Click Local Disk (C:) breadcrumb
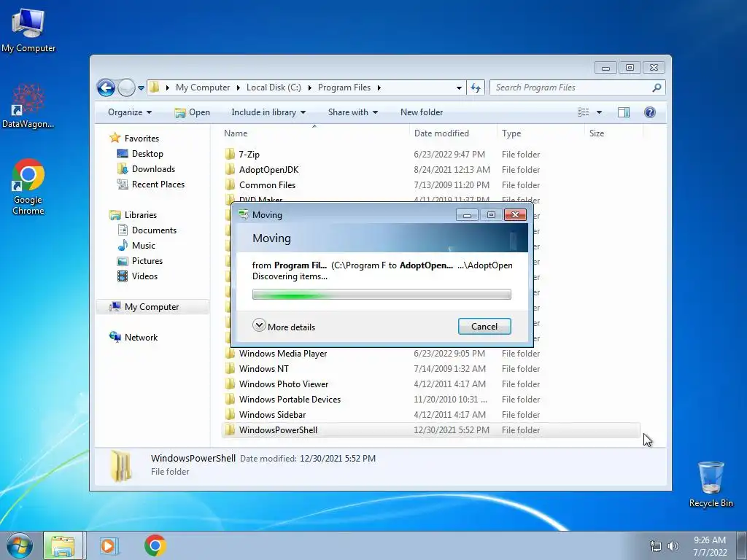 click(274, 87)
